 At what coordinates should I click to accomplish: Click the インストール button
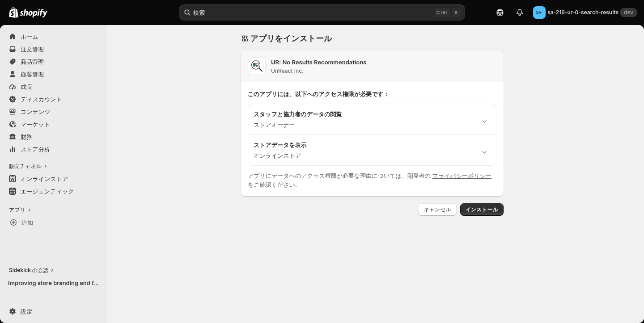pyautogui.click(x=482, y=210)
